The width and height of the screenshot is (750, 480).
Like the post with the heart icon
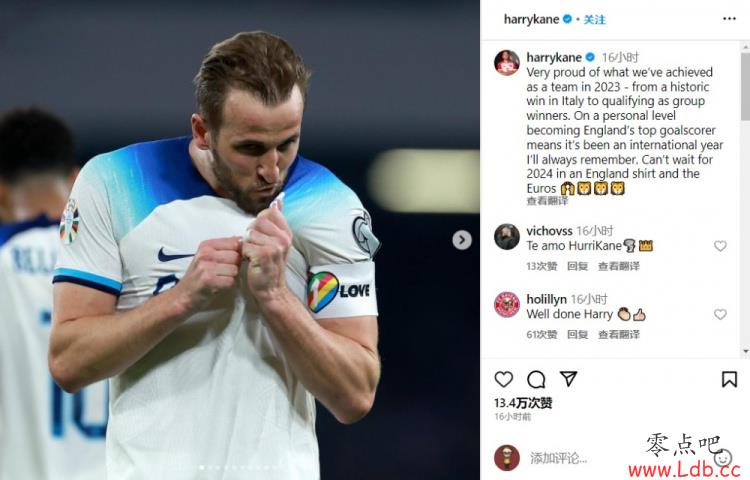click(504, 379)
